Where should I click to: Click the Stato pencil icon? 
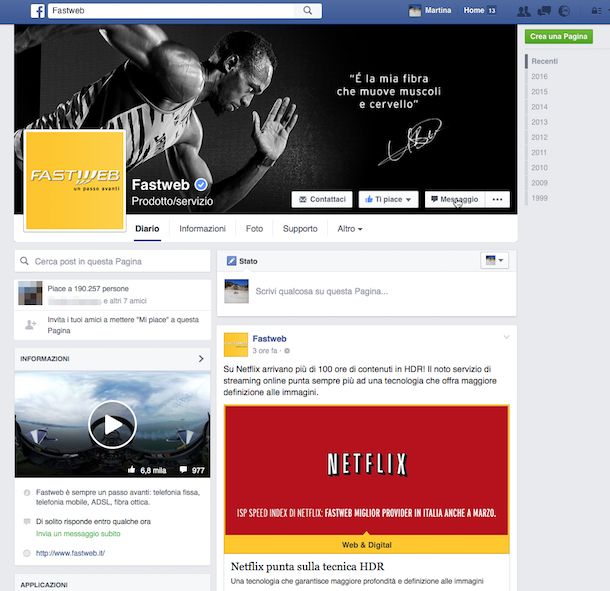pos(231,261)
